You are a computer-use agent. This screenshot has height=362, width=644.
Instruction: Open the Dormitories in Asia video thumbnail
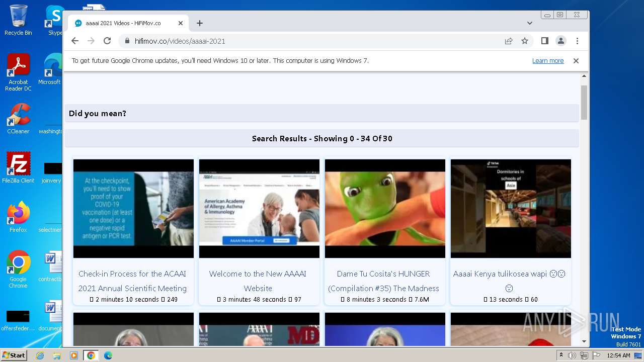click(511, 209)
